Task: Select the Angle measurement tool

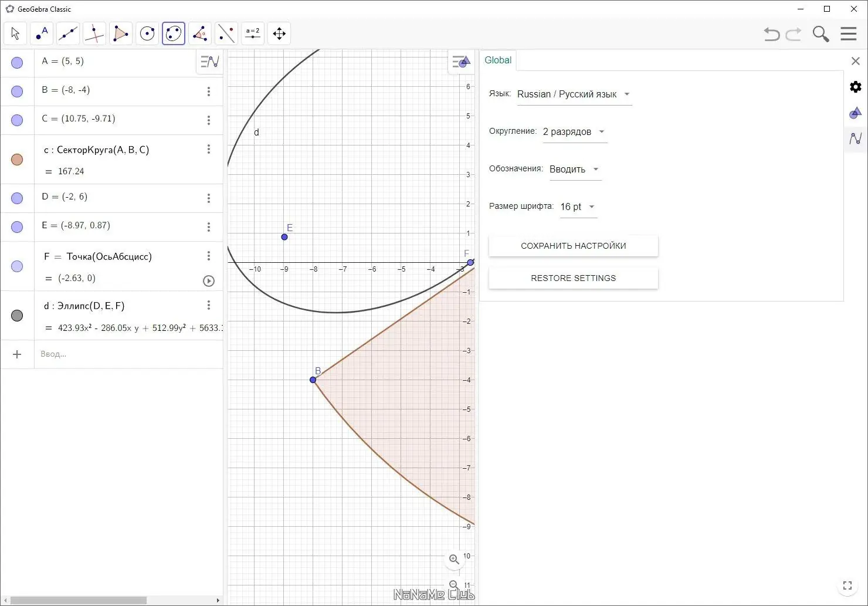Action: point(200,33)
